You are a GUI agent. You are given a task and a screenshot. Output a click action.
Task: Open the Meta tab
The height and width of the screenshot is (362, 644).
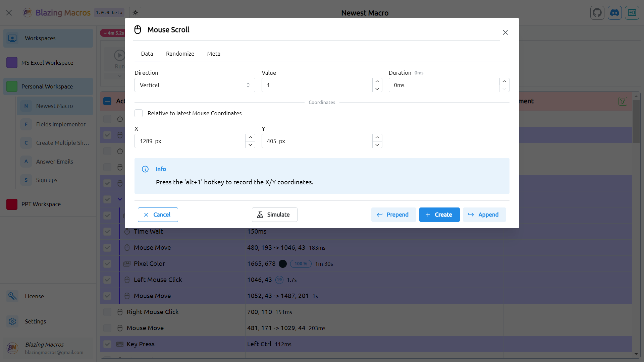click(213, 54)
